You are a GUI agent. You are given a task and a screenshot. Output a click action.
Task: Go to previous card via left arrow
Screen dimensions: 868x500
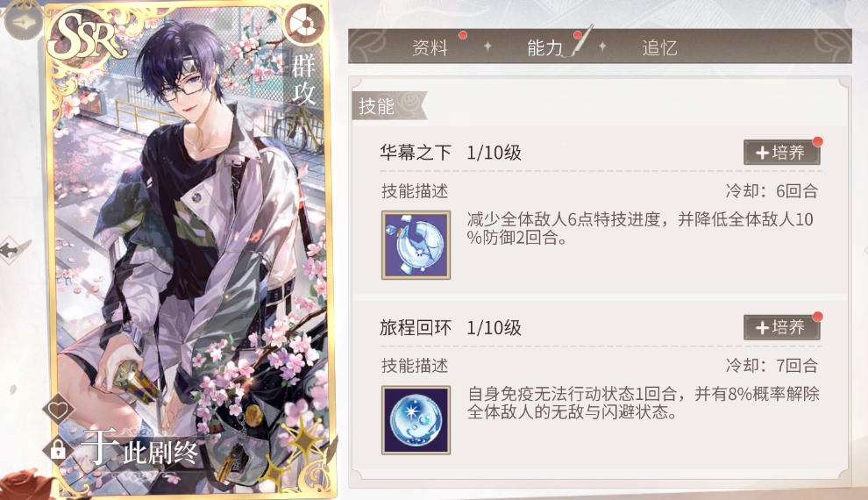pos(12,249)
